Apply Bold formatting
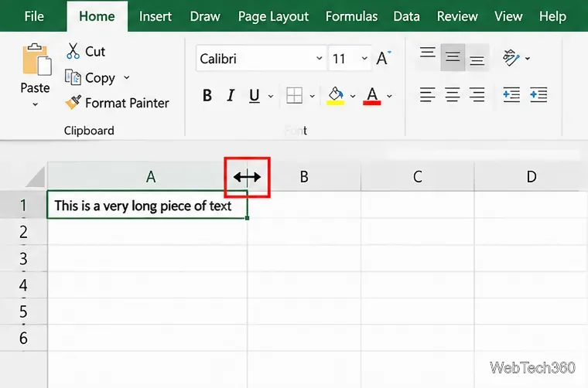This screenshot has height=388, width=588. tap(207, 96)
